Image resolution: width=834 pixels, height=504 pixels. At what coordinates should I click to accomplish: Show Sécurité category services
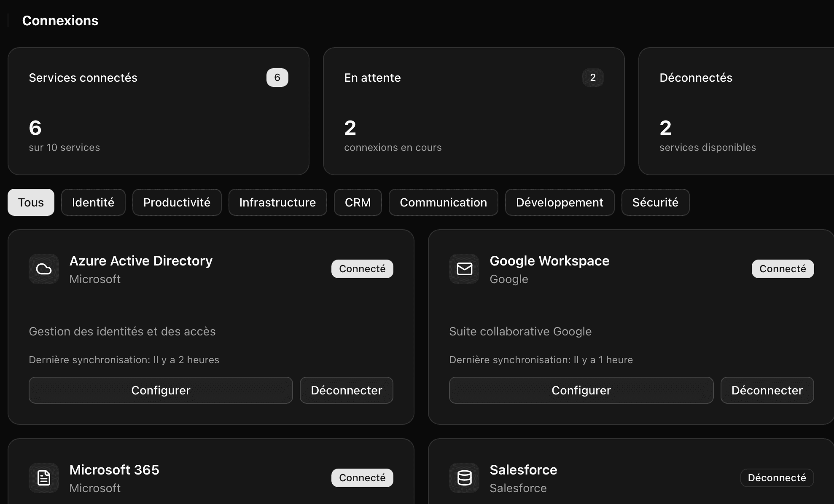(x=655, y=202)
